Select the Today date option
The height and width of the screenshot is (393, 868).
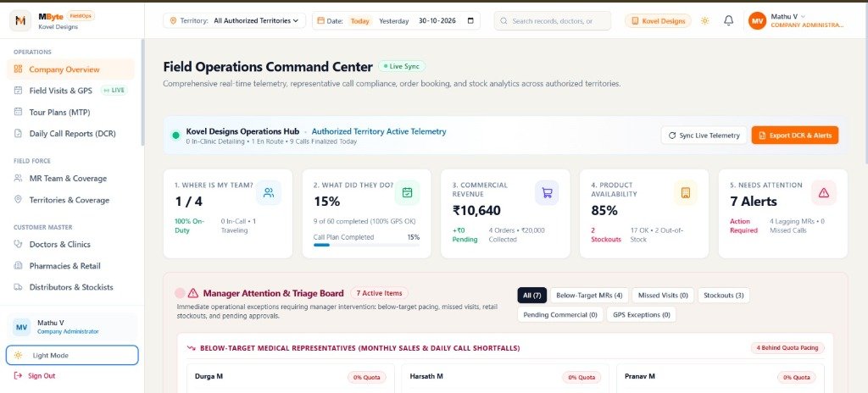359,21
